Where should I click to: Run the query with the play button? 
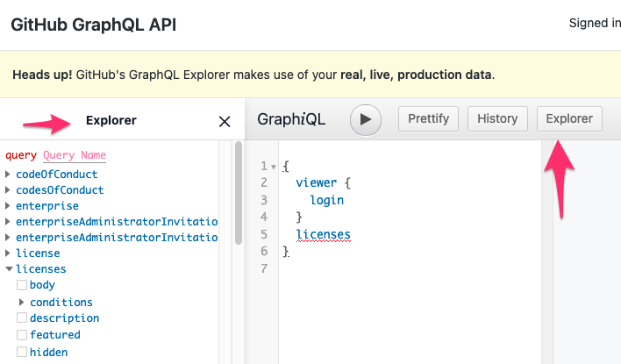[x=365, y=119]
